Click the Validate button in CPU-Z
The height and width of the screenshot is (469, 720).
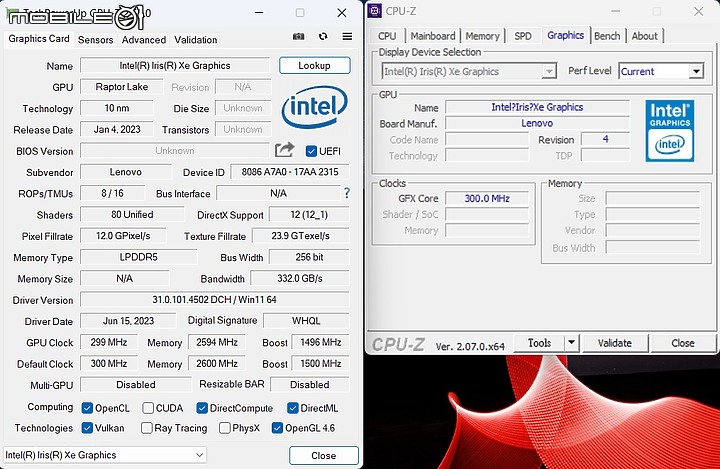click(x=614, y=343)
